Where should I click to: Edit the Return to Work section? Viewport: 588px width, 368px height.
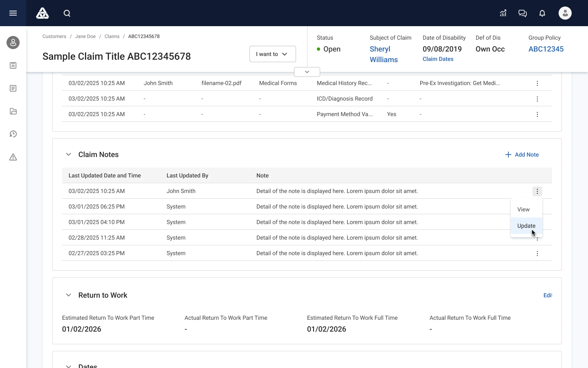(548, 295)
